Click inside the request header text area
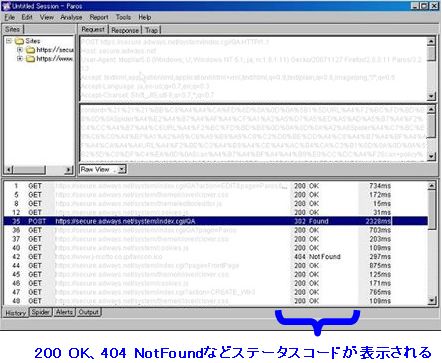The width and height of the screenshot is (442, 363). click(x=253, y=69)
